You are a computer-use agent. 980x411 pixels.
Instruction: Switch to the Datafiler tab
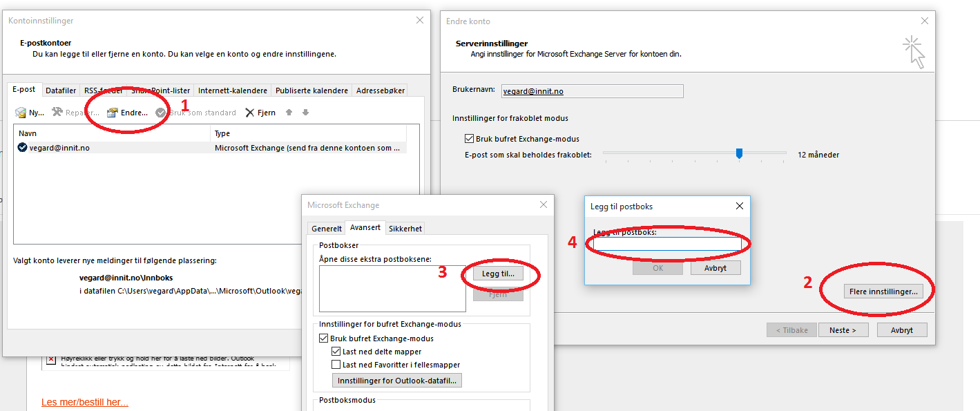(61, 90)
